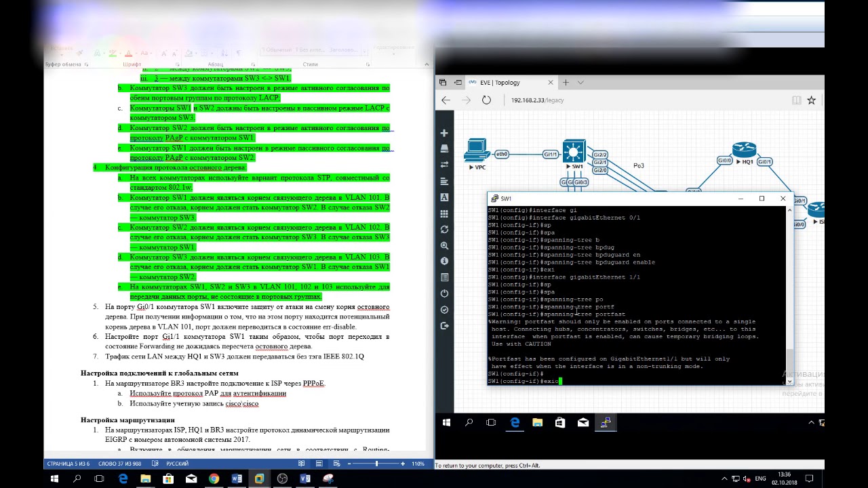Viewport: 868px width, 488px height.
Task: Expand the Буфер обмена dialog launcher
Action: (86, 64)
